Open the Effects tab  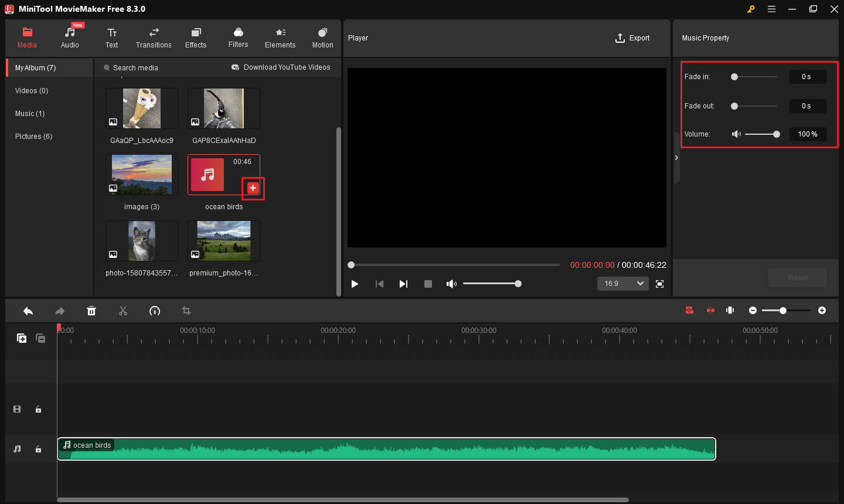(x=196, y=38)
